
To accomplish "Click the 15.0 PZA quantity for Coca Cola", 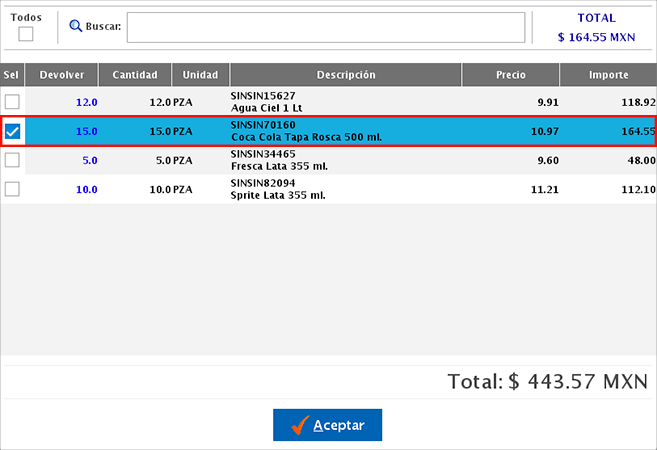I will click(171, 132).
